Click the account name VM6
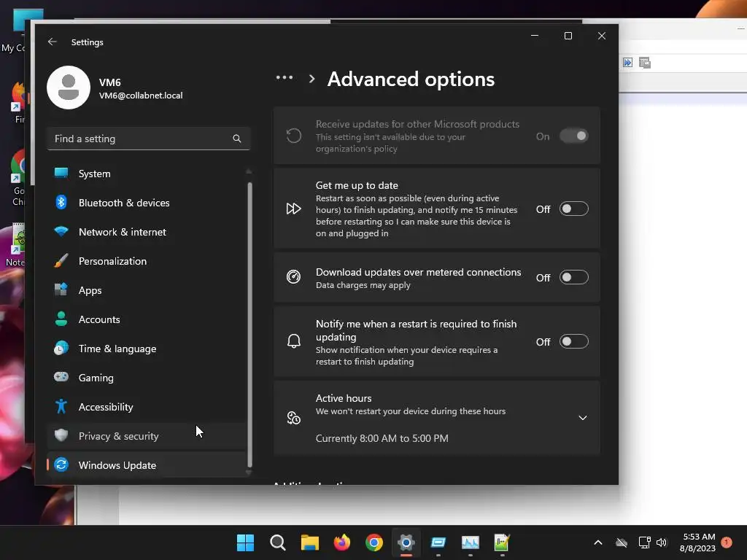 click(x=110, y=82)
